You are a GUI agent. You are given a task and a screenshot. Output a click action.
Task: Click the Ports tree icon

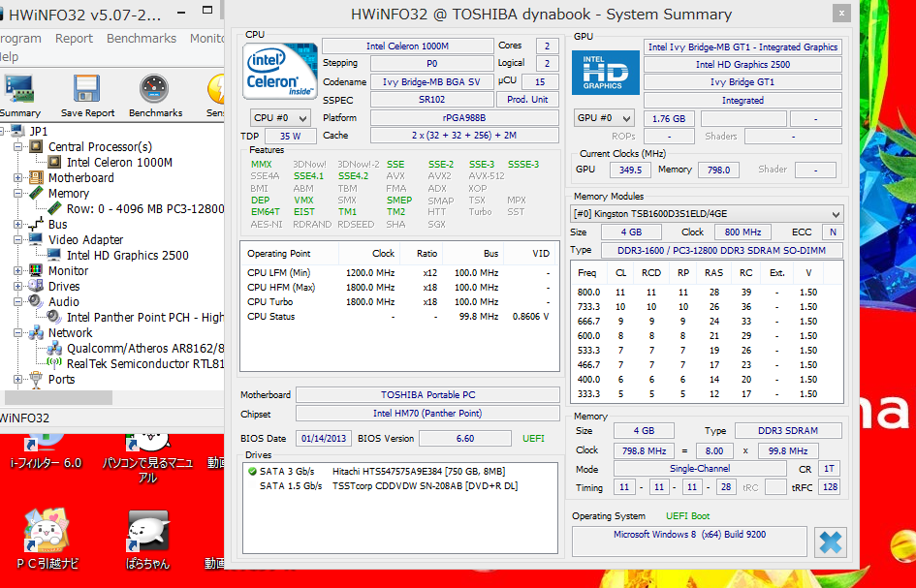36,380
